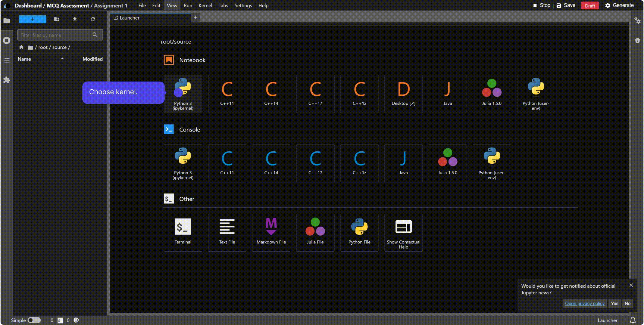Screen dimensions: 644x325
Task: Open a C++14 console
Action: click(271, 163)
